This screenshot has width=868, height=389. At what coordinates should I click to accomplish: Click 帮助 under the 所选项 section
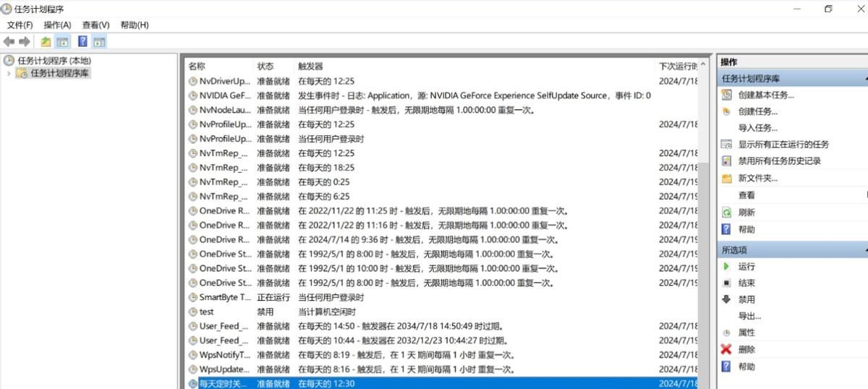746,367
